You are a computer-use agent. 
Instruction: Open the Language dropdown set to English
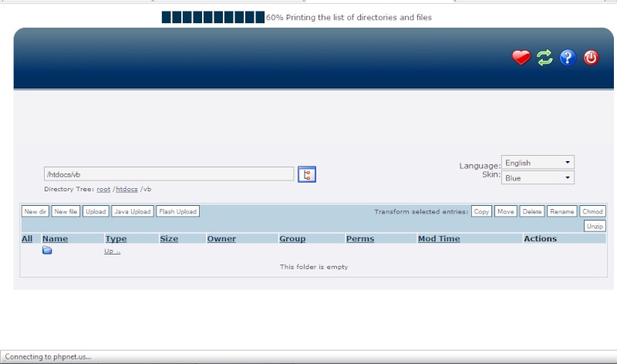pos(538,163)
